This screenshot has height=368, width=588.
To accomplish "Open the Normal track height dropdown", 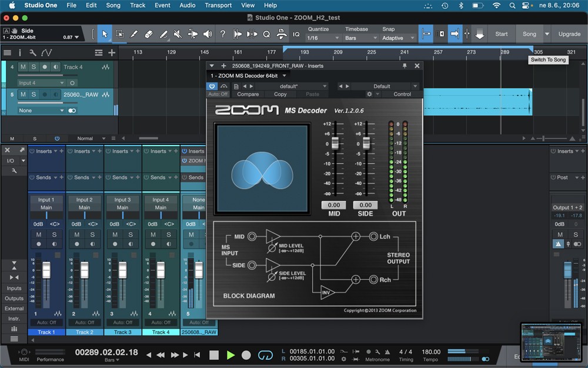I will point(90,138).
